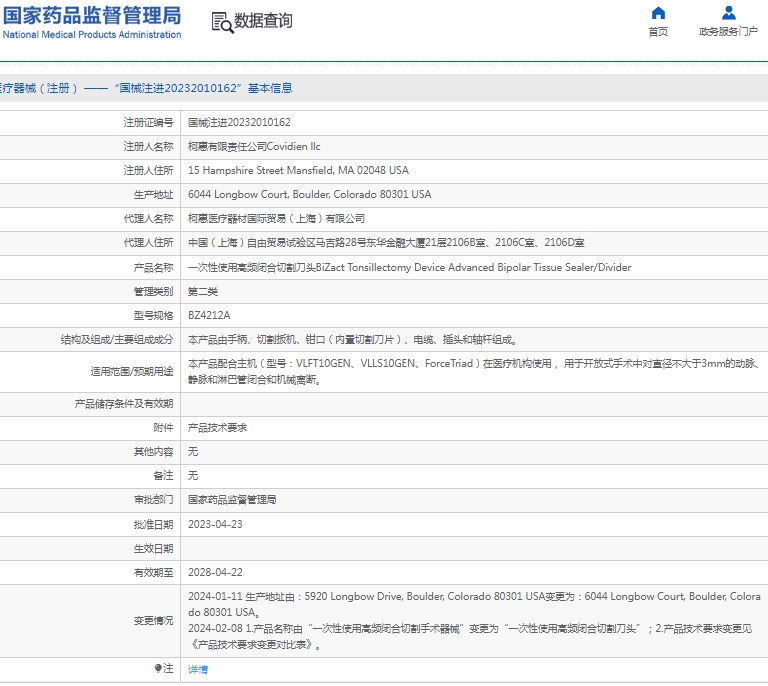Select management category 第二类 value

pos(203,291)
